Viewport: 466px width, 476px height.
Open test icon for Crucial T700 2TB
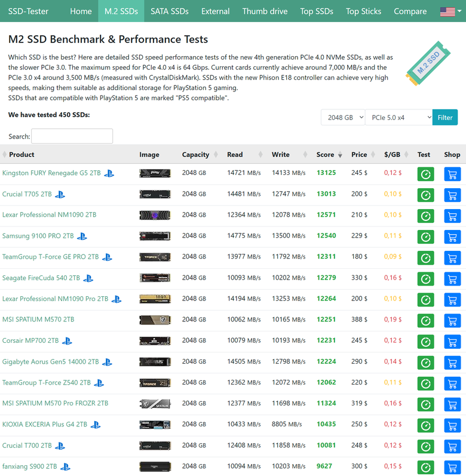click(425, 447)
